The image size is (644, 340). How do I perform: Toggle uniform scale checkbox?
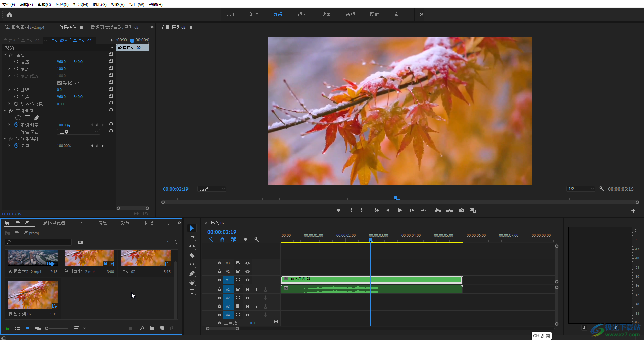[59, 83]
